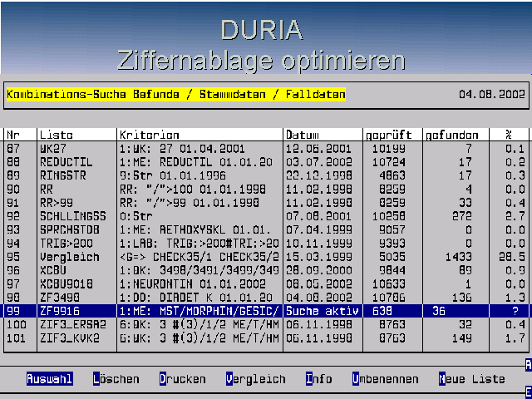
Task: Select list row ZF3498
Action: pos(266,298)
